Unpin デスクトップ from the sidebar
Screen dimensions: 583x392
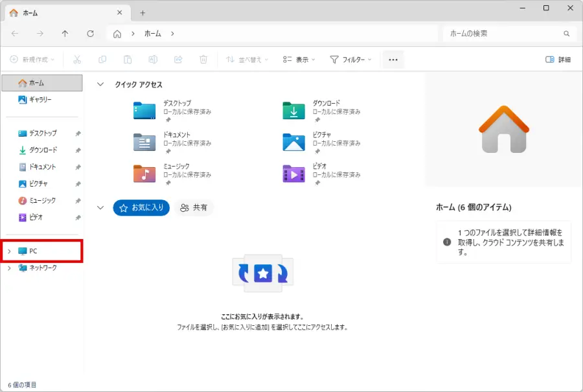click(x=78, y=133)
